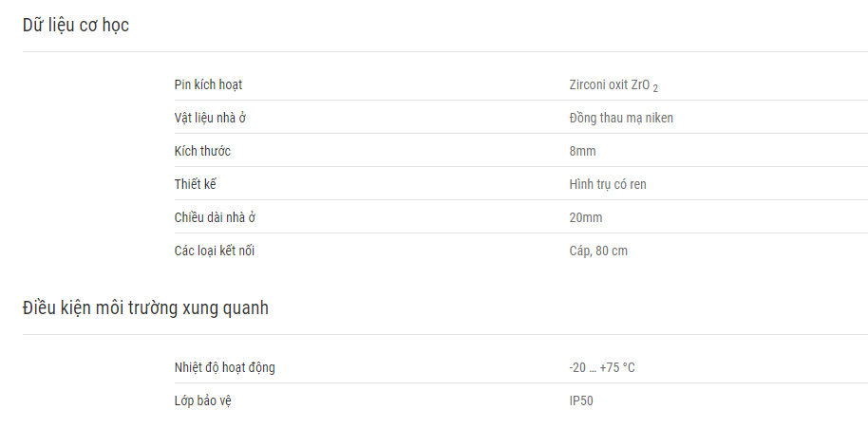Click the 'Điều kiện môi trường xung quanh' heading

[x=145, y=308]
